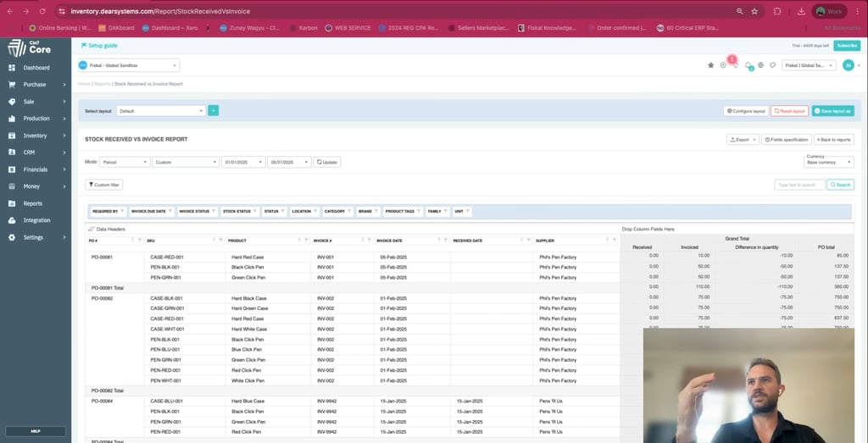The image size is (868, 443).
Task: Open the Export dropdown button
Action: pos(743,140)
